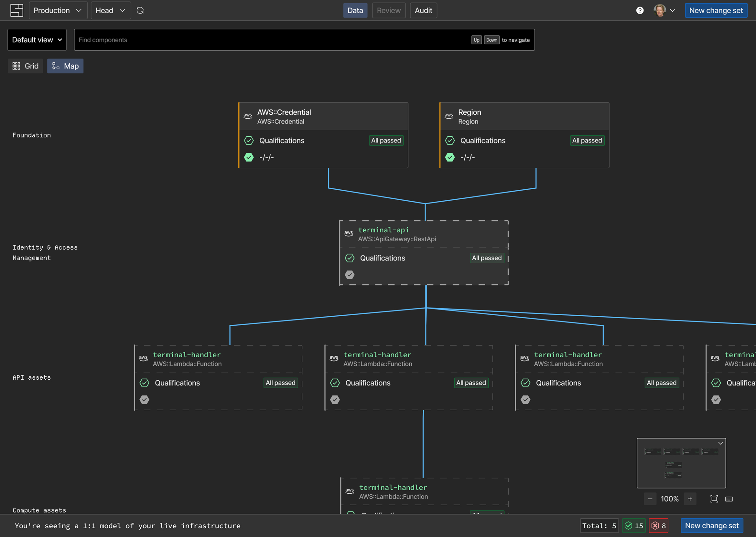Open the Head change set dropdown

pos(111,11)
